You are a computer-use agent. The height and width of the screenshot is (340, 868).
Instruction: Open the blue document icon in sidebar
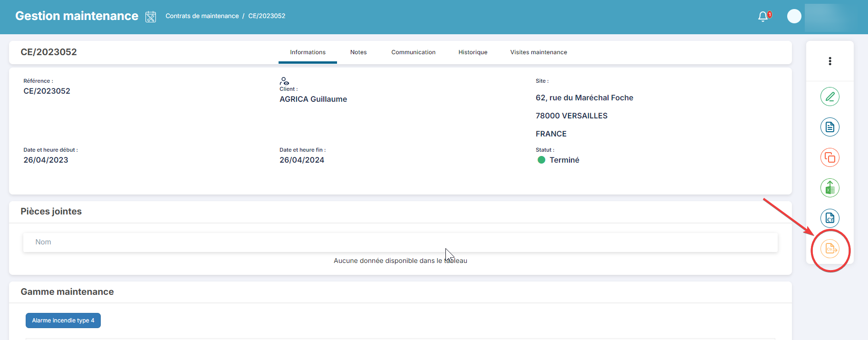point(829,127)
